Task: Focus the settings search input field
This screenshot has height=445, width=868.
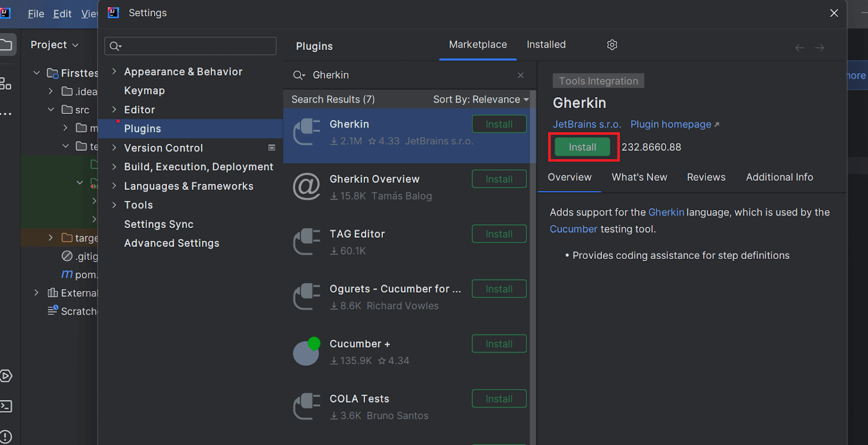Action: (x=190, y=46)
